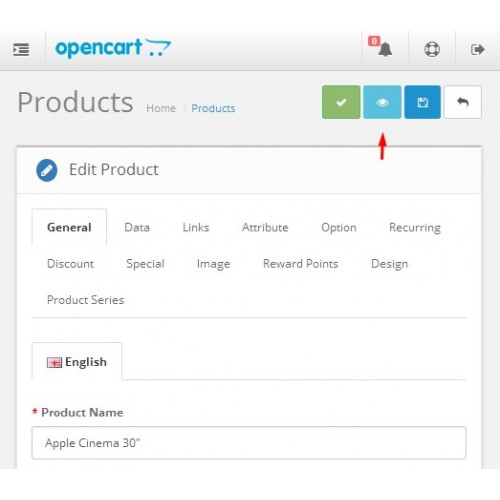Click the red notification count badge
Image resolution: width=500 pixels, height=500 pixels.
click(374, 41)
